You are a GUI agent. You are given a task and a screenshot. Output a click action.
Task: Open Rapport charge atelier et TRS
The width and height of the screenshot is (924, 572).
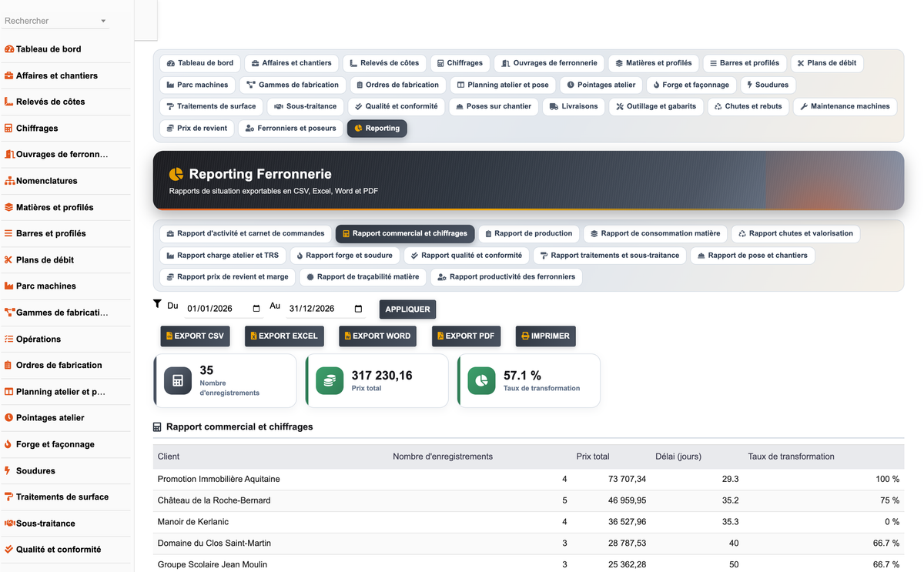pyautogui.click(x=223, y=255)
